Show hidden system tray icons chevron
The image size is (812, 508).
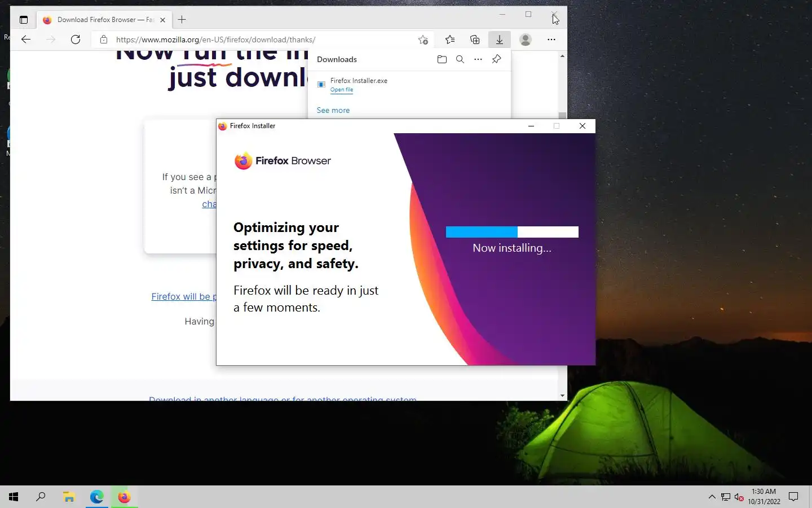(712, 497)
